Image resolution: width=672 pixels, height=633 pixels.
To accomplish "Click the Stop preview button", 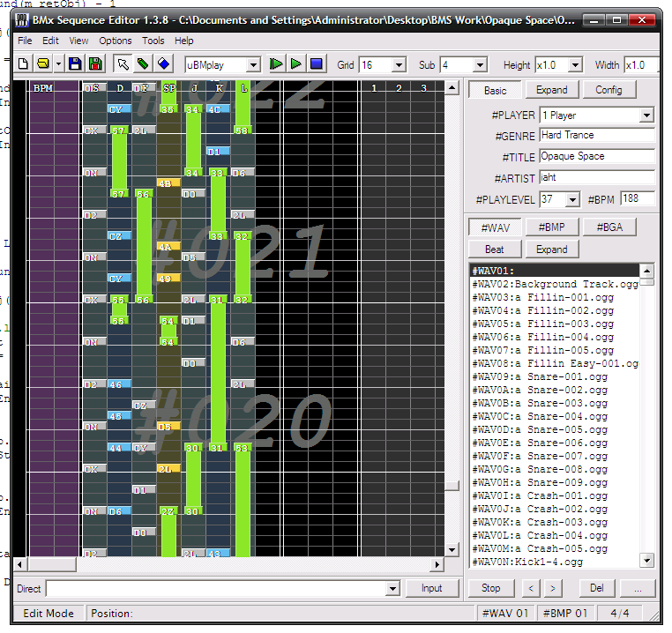I will (x=491, y=588).
